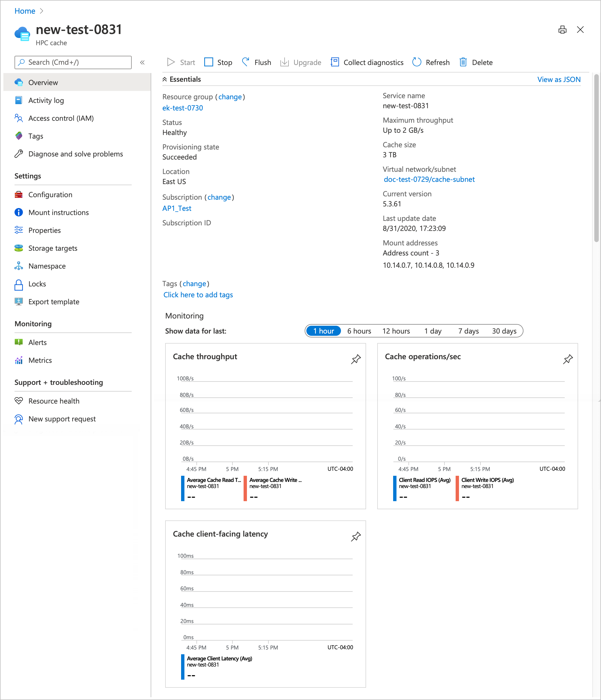Expand the Home breadcrumb chevron

pyautogui.click(x=42, y=11)
